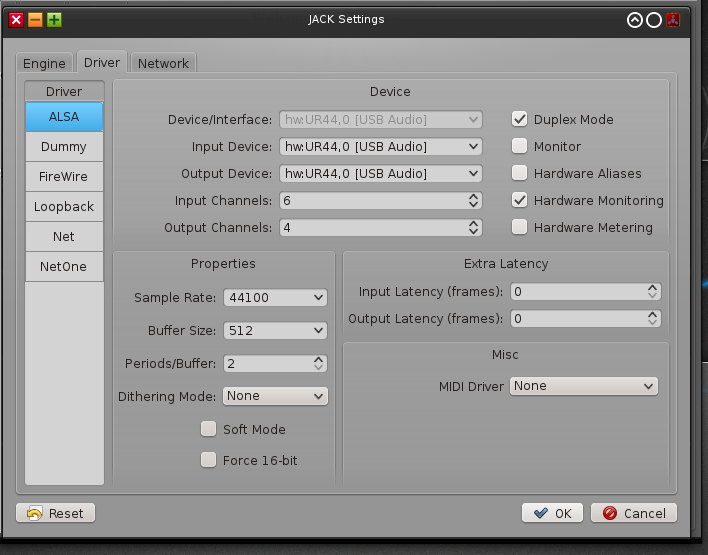Toggle the Soft Mode checkbox
The height and width of the screenshot is (555, 708).
coord(208,429)
